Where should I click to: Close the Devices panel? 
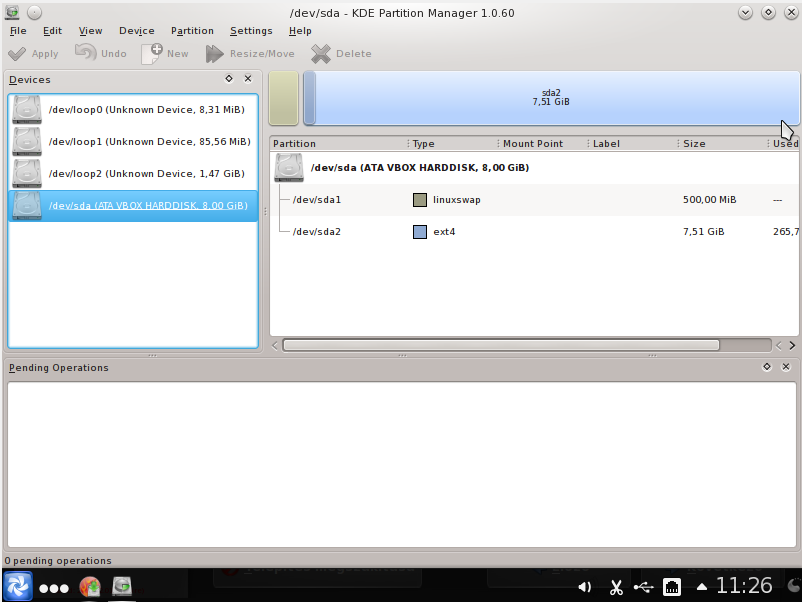pyautogui.click(x=248, y=78)
